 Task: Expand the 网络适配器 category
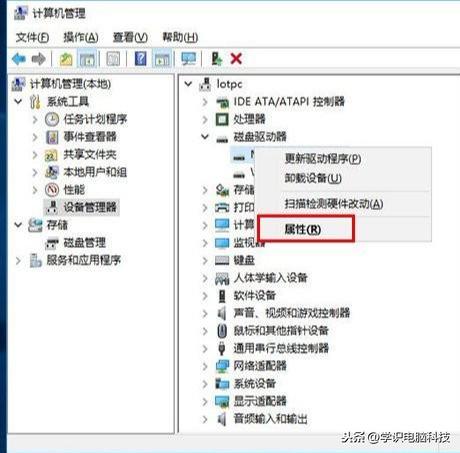pyautogui.click(x=205, y=366)
